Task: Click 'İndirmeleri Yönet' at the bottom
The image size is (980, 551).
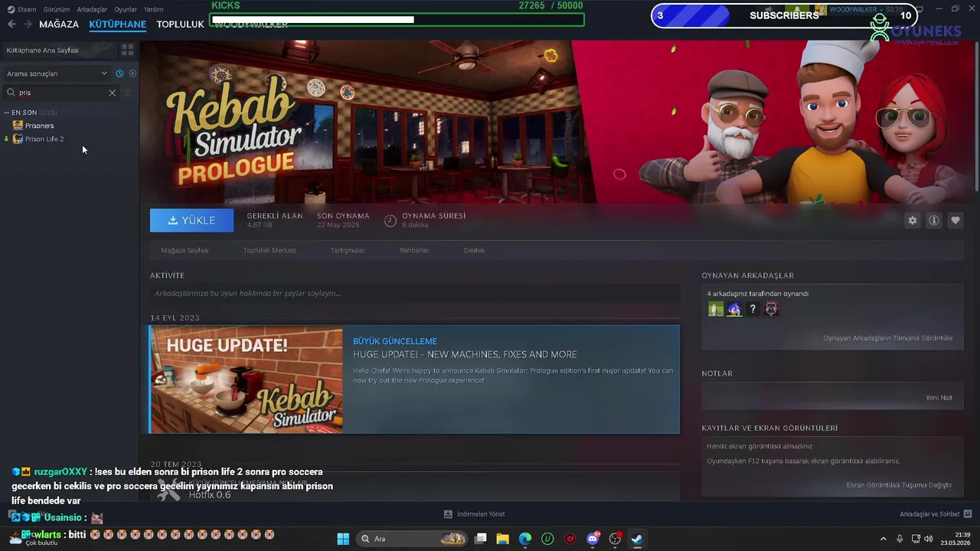Action: pyautogui.click(x=481, y=514)
